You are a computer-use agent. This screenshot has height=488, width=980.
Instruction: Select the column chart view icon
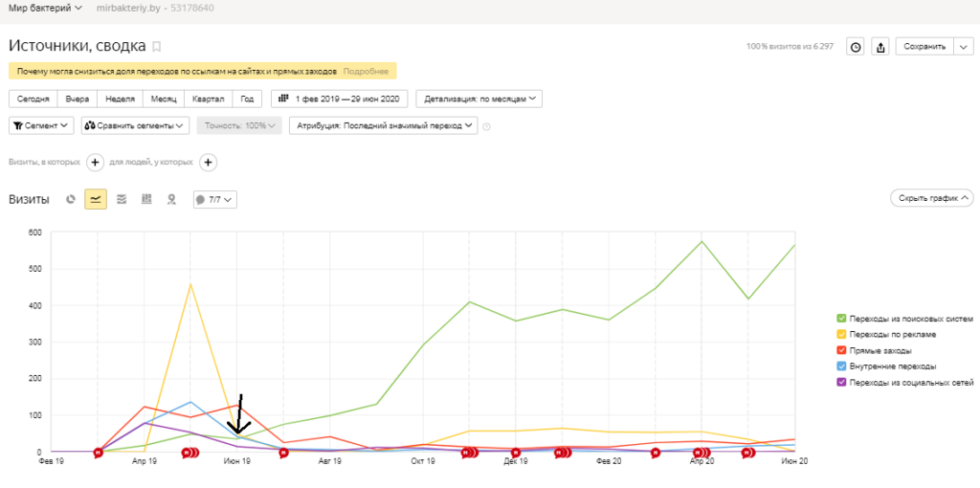(146, 199)
